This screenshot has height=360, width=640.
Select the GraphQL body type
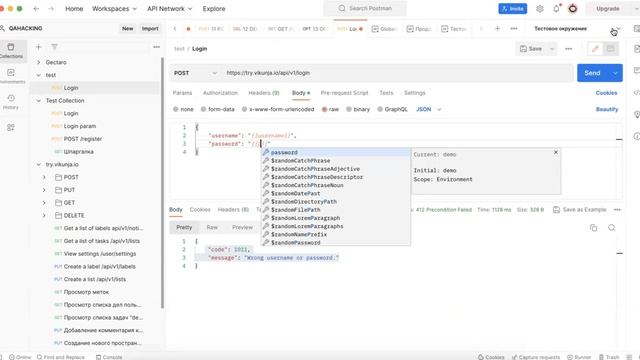[392, 109]
